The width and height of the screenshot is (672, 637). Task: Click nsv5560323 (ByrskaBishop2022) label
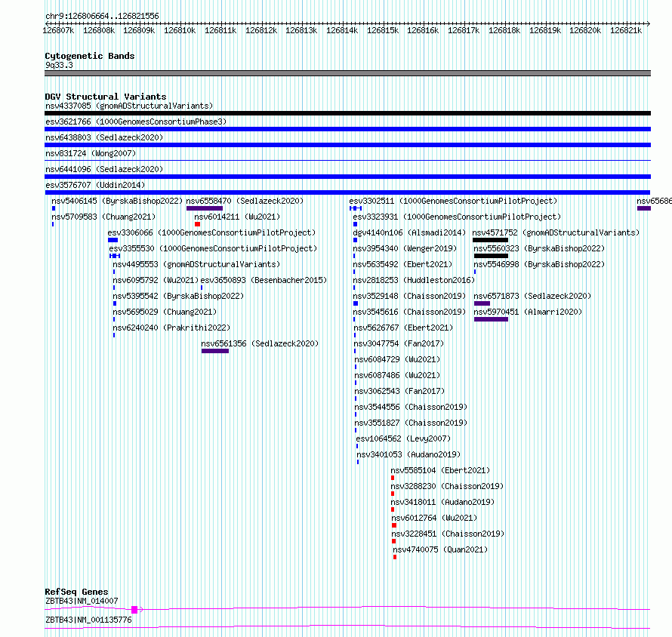click(539, 248)
